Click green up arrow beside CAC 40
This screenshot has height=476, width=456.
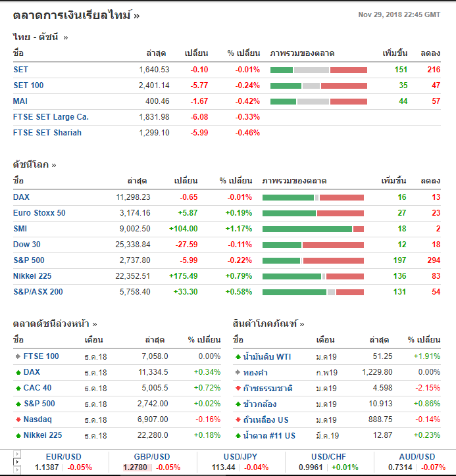pyautogui.click(x=18, y=388)
